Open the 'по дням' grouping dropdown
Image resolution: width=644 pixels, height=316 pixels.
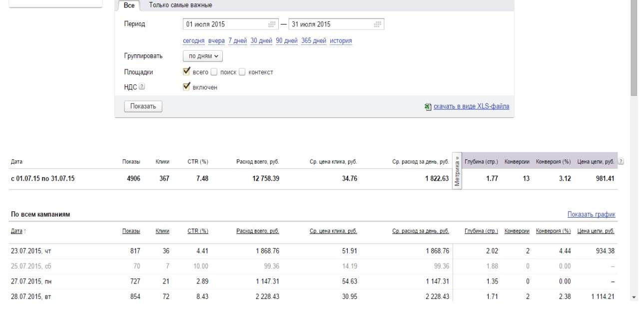pyautogui.click(x=203, y=56)
